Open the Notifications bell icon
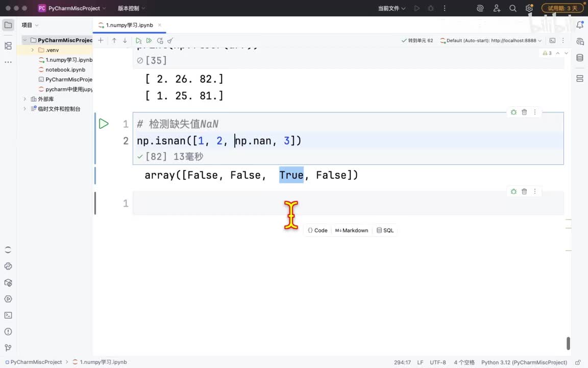The width and height of the screenshot is (588, 368). (580, 25)
